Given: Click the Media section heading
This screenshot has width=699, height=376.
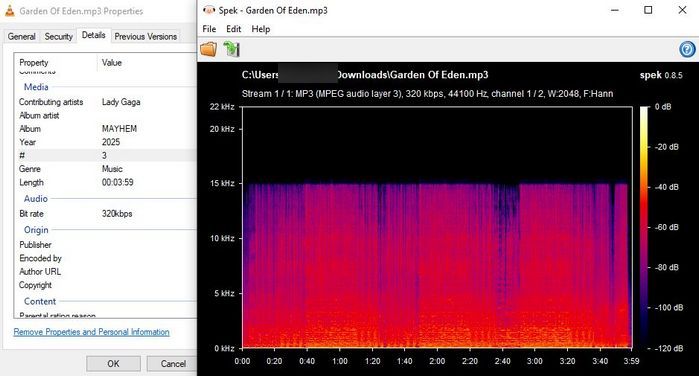Looking at the screenshot, I should 36,87.
